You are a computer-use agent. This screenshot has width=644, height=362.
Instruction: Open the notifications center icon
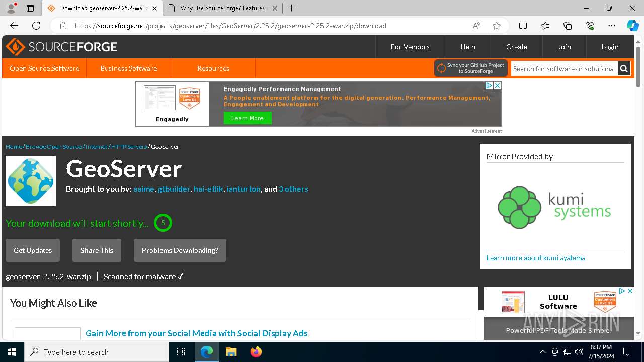tap(627, 352)
